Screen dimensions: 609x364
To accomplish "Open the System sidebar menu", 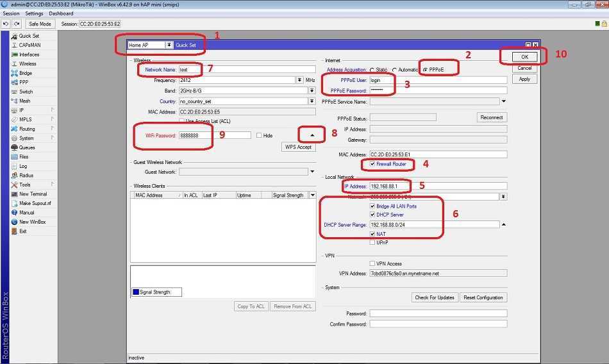I will pyautogui.click(x=26, y=138).
